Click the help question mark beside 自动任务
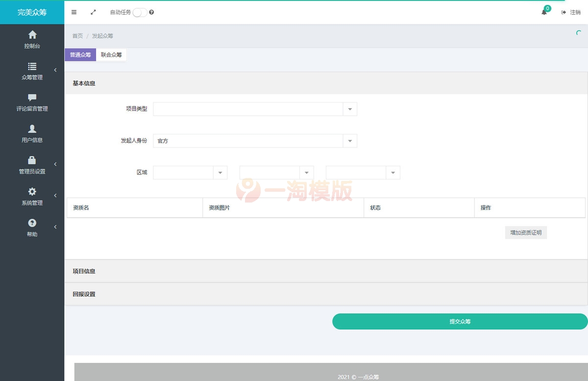588x381 pixels. pyautogui.click(x=152, y=12)
